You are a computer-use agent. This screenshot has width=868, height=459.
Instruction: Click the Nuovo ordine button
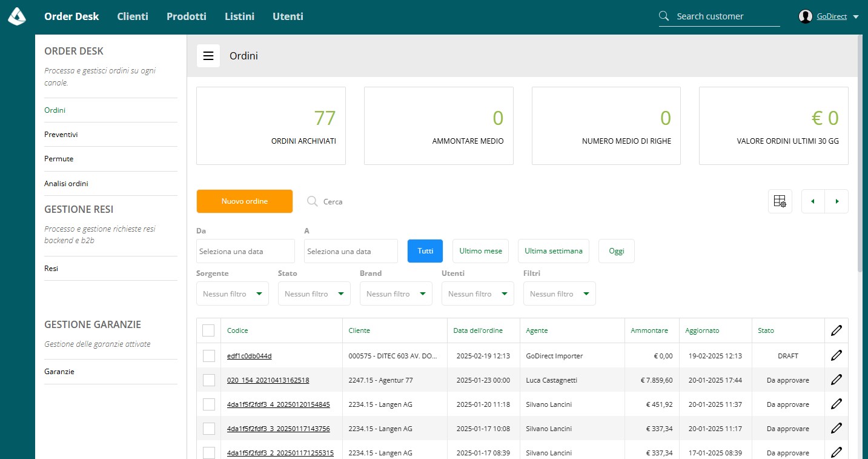[x=245, y=201]
